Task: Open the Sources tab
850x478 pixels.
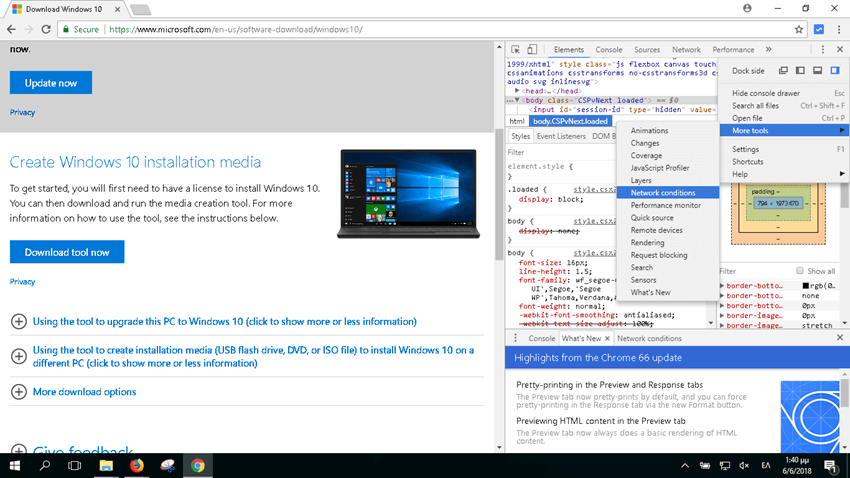Action: tap(647, 49)
